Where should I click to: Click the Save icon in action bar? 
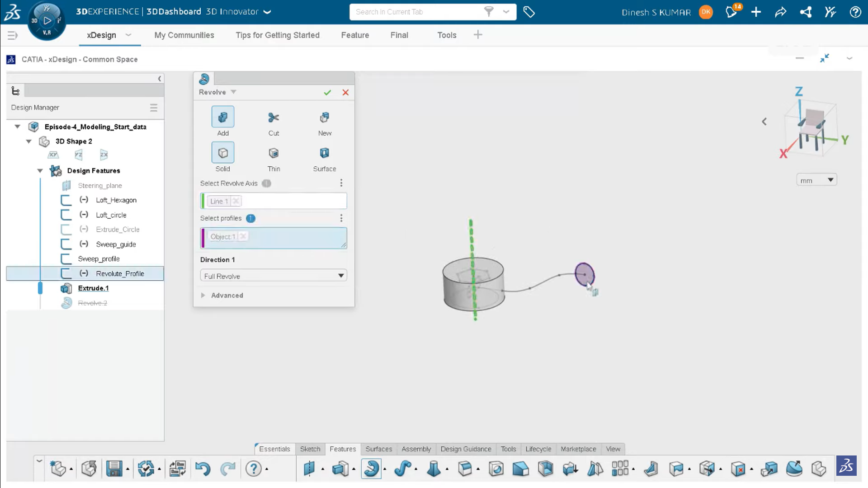[114, 469]
